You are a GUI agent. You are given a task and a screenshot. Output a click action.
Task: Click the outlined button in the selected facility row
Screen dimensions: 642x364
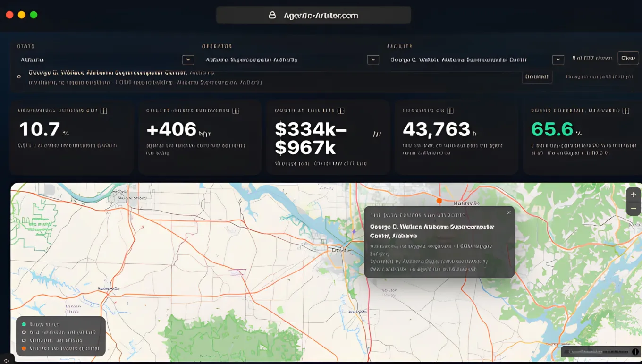(x=537, y=76)
